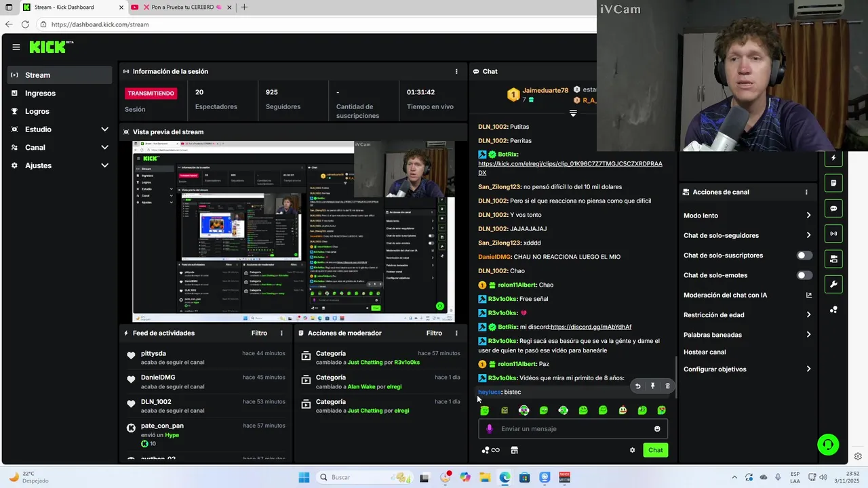The height and width of the screenshot is (488, 868).
Task: Toggle Chat de solo-emotes switch
Action: (804, 275)
